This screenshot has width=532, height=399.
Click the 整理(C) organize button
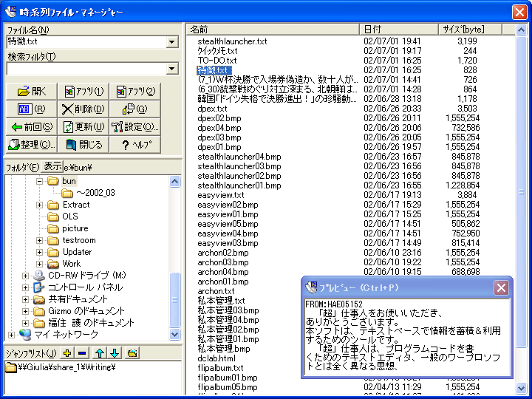click(x=32, y=145)
